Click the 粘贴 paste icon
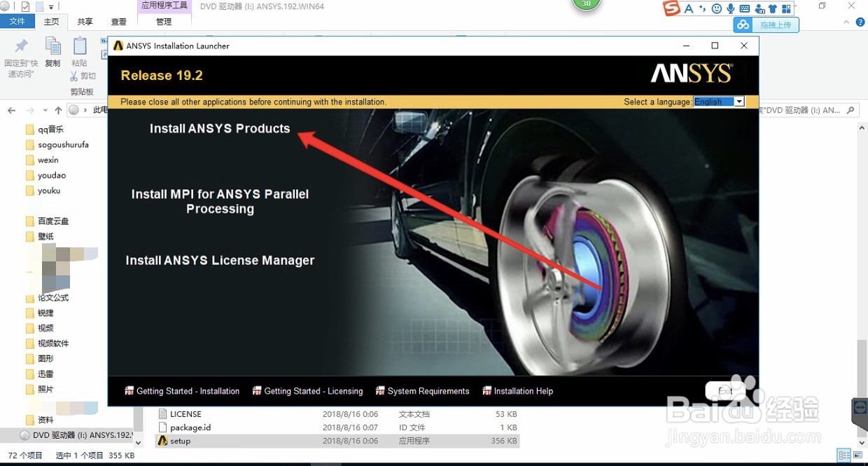The image size is (868, 466). 80,46
